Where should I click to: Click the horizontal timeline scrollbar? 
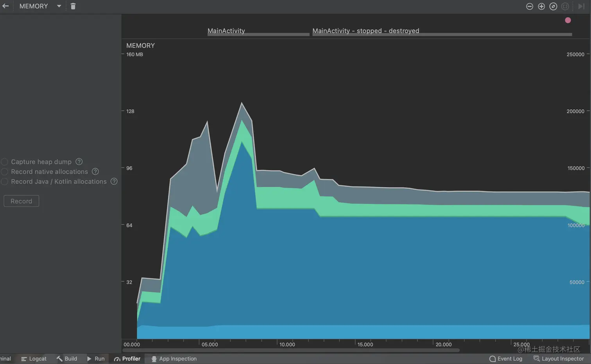coord(291,350)
